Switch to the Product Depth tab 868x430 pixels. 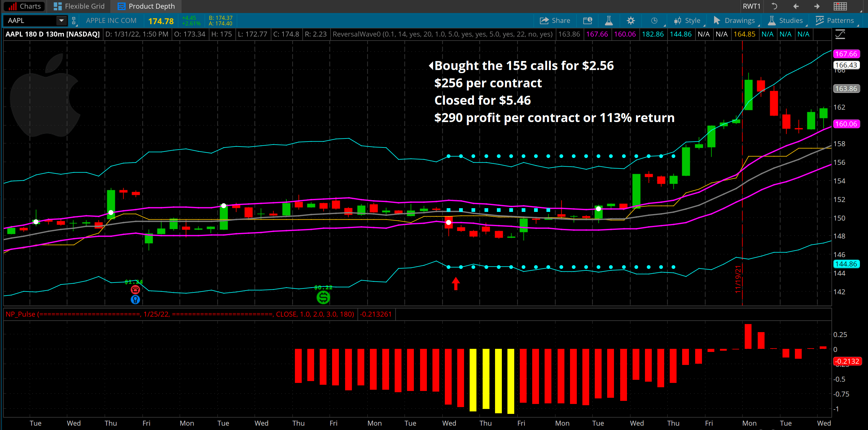pos(147,6)
